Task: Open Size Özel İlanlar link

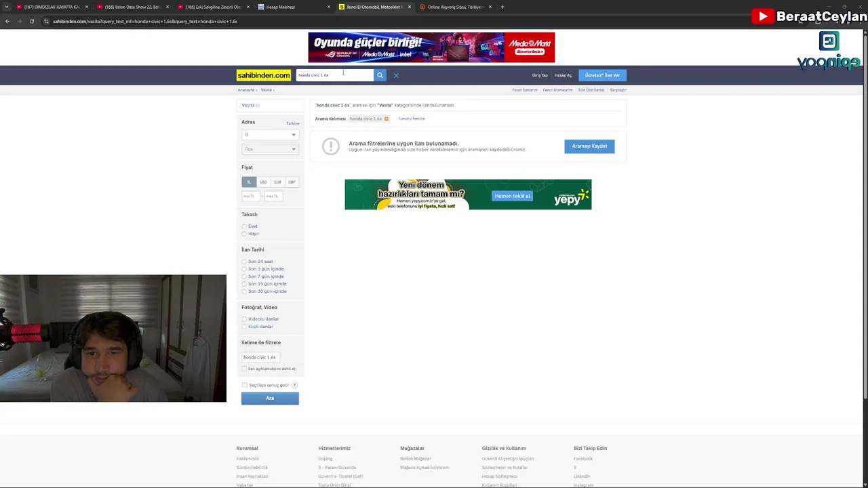Action: pos(591,89)
